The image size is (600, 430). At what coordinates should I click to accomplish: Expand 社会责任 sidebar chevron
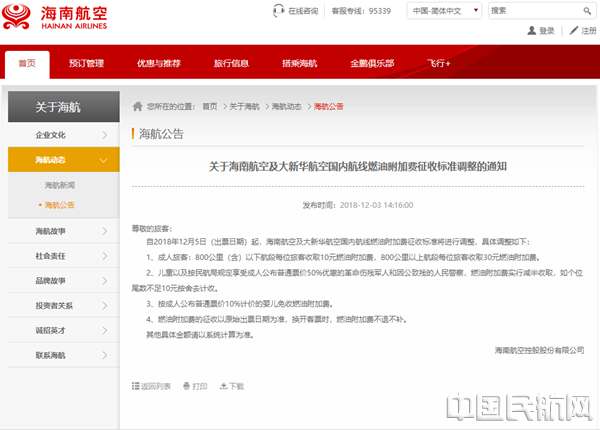point(104,256)
